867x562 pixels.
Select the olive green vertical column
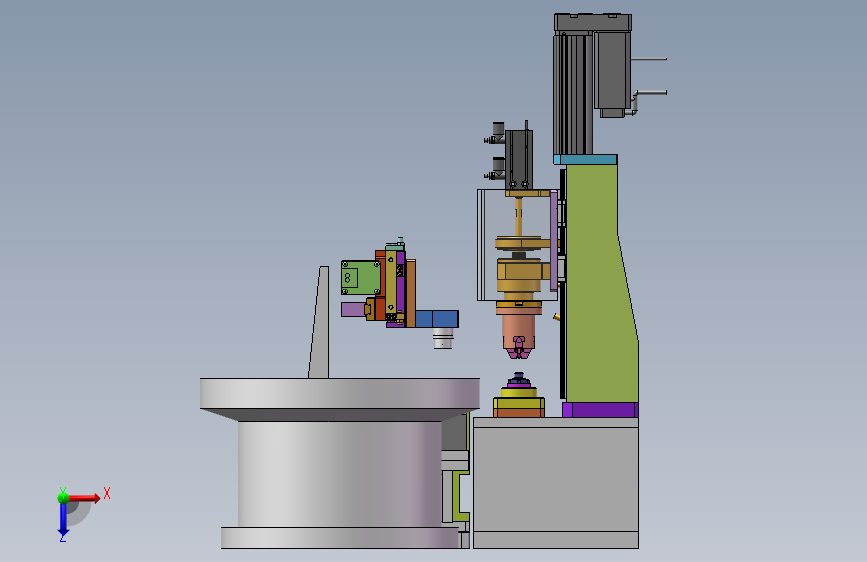coord(599,283)
